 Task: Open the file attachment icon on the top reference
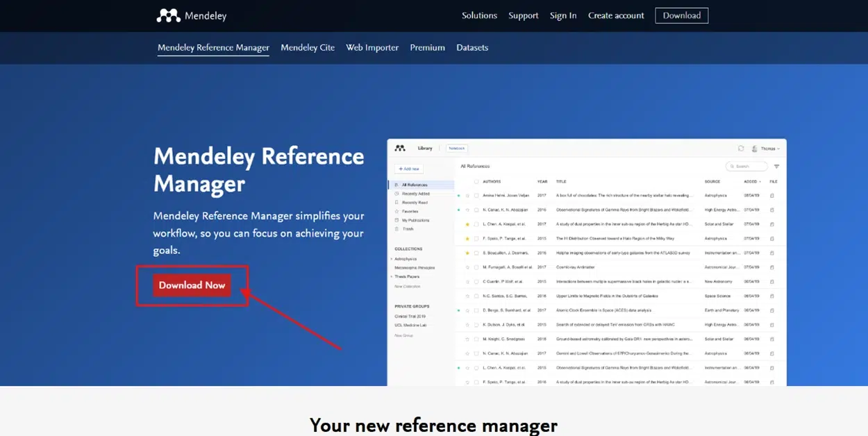[774, 194]
